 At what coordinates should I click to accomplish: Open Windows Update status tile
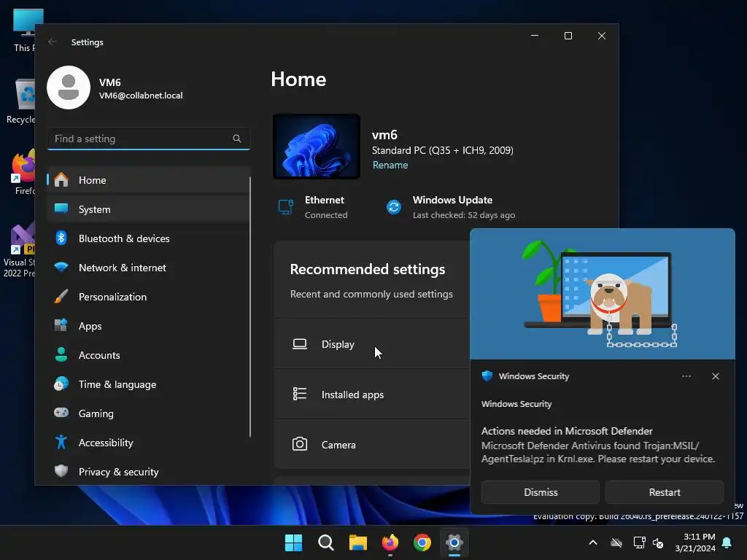451,207
